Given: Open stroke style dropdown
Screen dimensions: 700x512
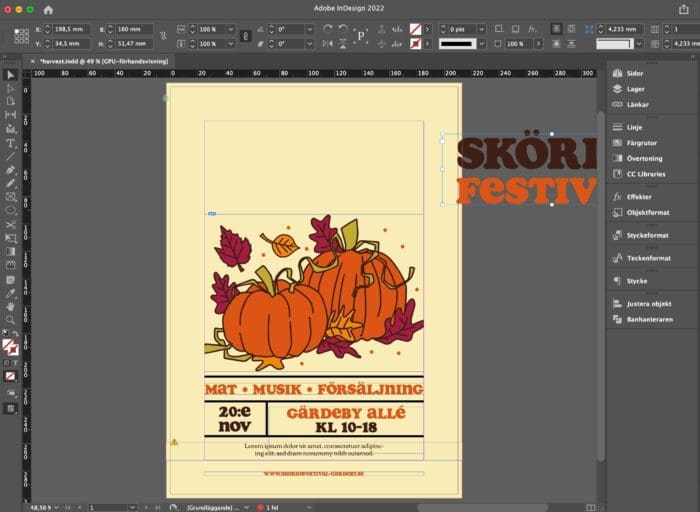Looking at the screenshot, I should (x=482, y=44).
